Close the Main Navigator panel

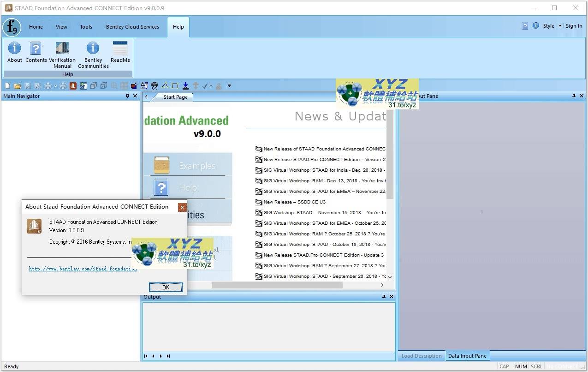(135, 96)
